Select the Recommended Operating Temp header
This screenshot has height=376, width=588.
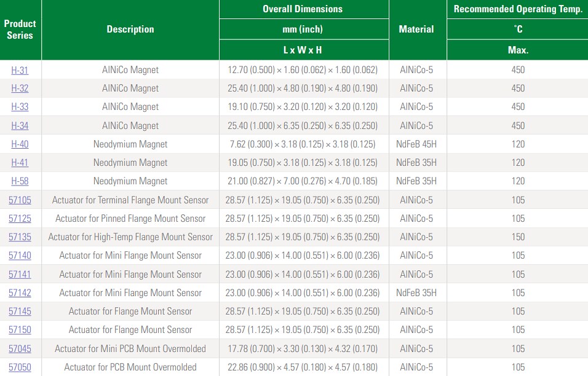coord(518,9)
